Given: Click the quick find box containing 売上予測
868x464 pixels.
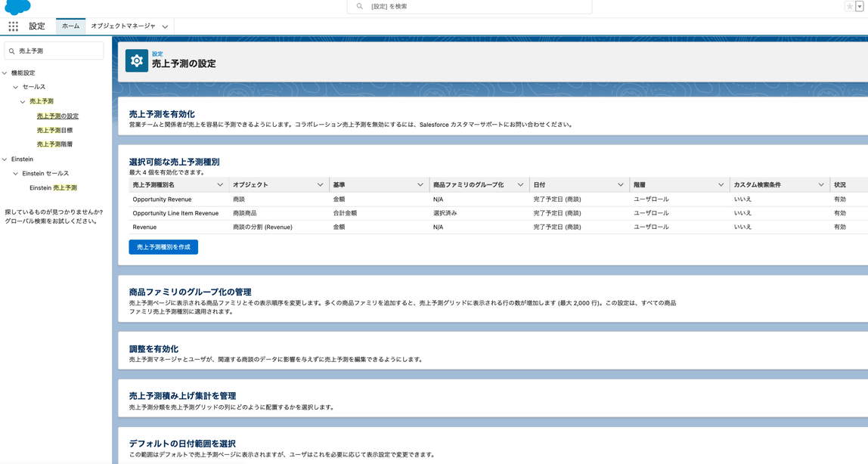Looking at the screenshot, I should pyautogui.click(x=54, y=51).
